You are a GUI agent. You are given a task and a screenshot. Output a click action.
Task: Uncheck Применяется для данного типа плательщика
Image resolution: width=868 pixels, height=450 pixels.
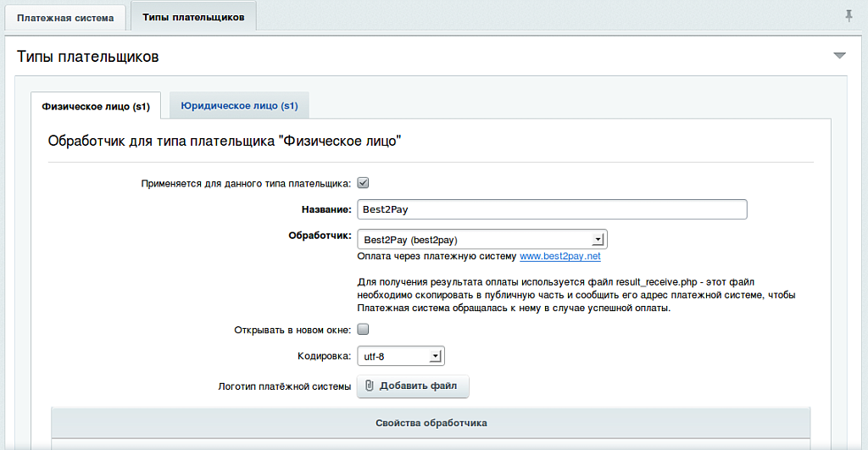tap(363, 183)
